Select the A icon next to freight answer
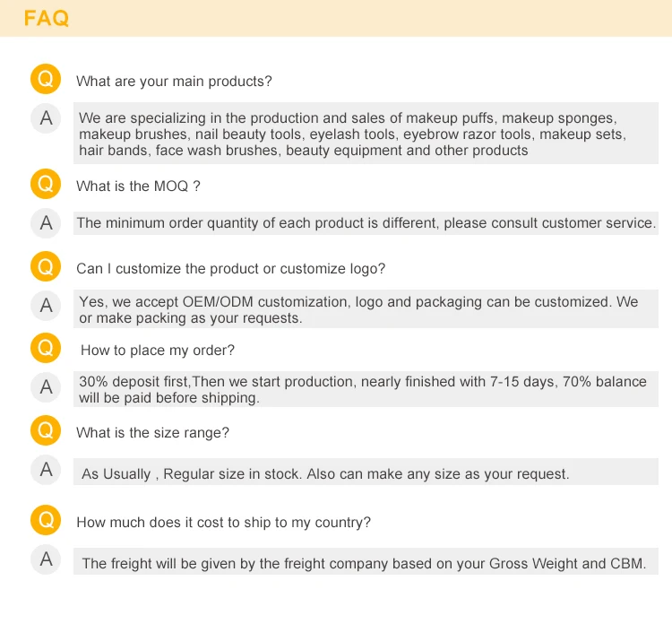This screenshot has width=672, height=624. click(x=46, y=559)
